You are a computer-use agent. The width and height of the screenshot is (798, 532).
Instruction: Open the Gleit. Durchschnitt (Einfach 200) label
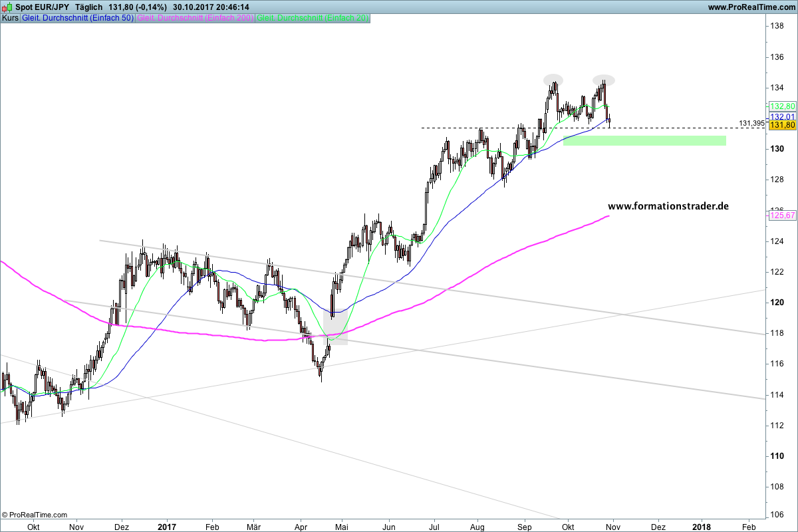[x=194, y=18]
